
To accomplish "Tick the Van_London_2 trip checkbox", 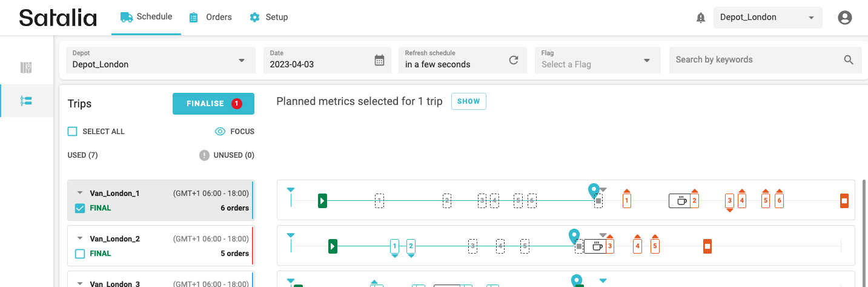I will point(80,254).
